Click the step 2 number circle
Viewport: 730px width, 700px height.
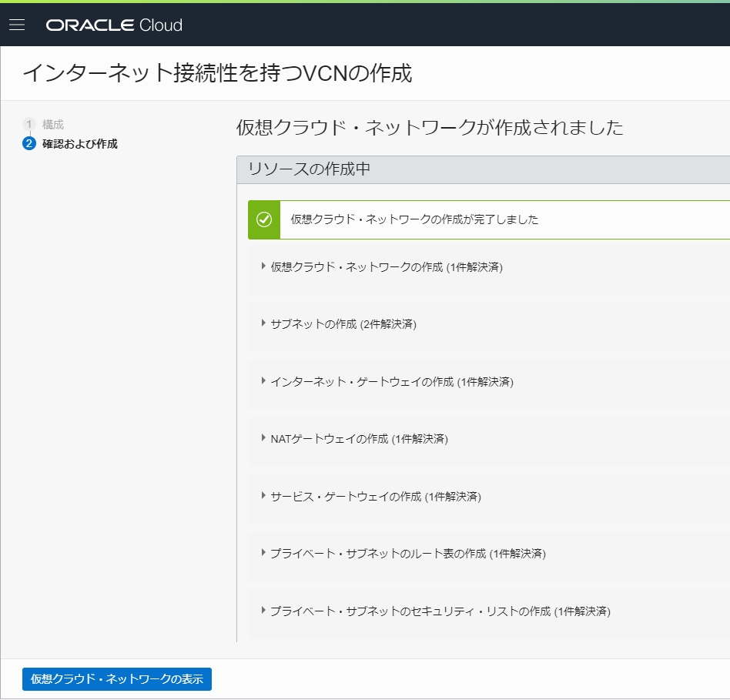coord(29,144)
